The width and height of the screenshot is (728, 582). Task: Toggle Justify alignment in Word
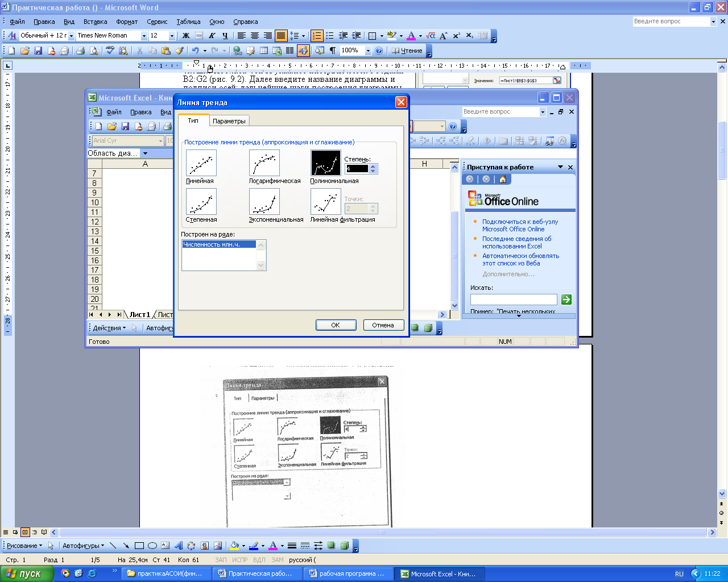point(281,36)
